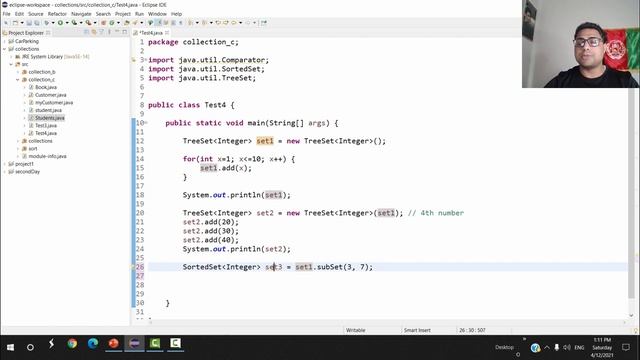The height and width of the screenshot is (360, 640).
Task: Select myCustomer.java in Project Explorer
Action: coord(54,103)
